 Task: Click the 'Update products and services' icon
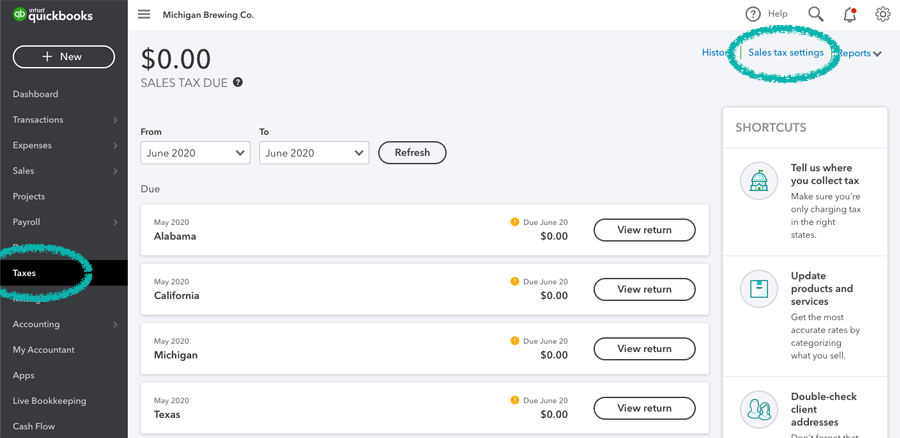(x=759, y=289)
